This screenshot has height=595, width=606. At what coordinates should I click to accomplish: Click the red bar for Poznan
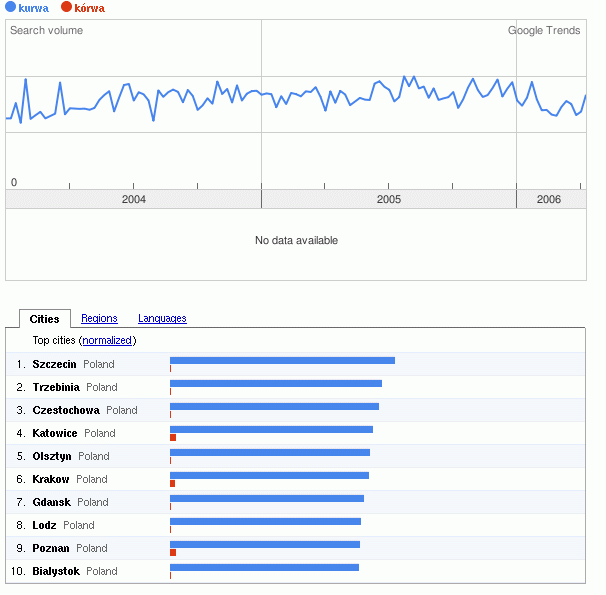pos(173,553)
